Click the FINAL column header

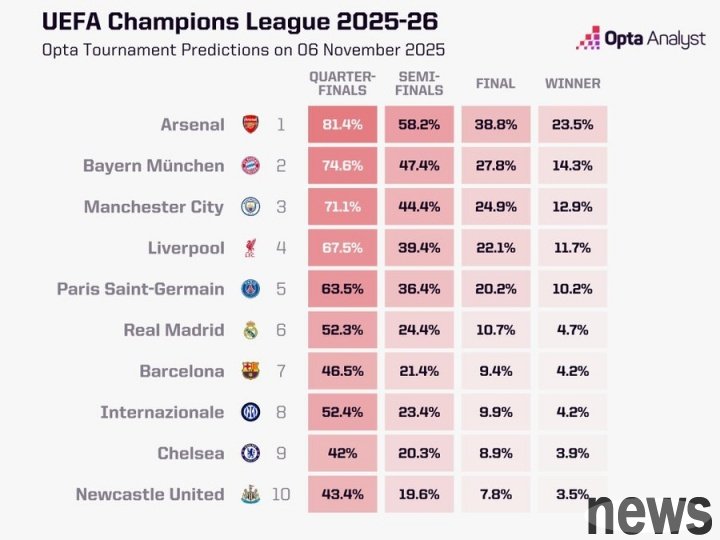click(x=496, y=83)
